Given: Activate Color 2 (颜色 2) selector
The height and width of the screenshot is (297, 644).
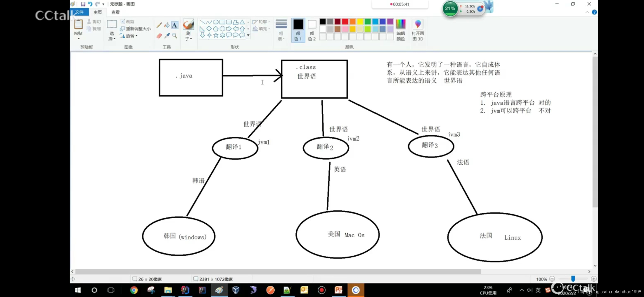Looking at the screenshot, I should pyautogui.click(x=312, y=30).
